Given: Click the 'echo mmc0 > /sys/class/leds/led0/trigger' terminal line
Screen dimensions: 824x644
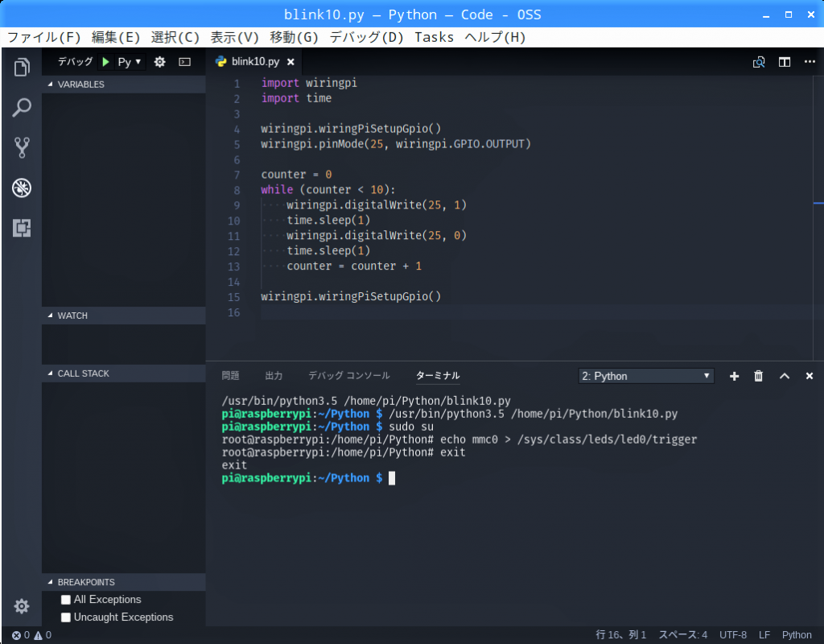Looking at the screenshot, I should click(x=569, y=440).
